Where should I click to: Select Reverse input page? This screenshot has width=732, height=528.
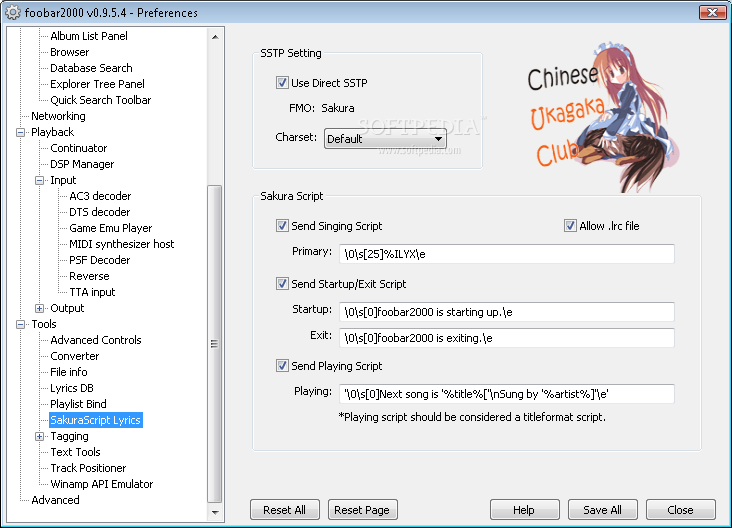coord(89,276)
